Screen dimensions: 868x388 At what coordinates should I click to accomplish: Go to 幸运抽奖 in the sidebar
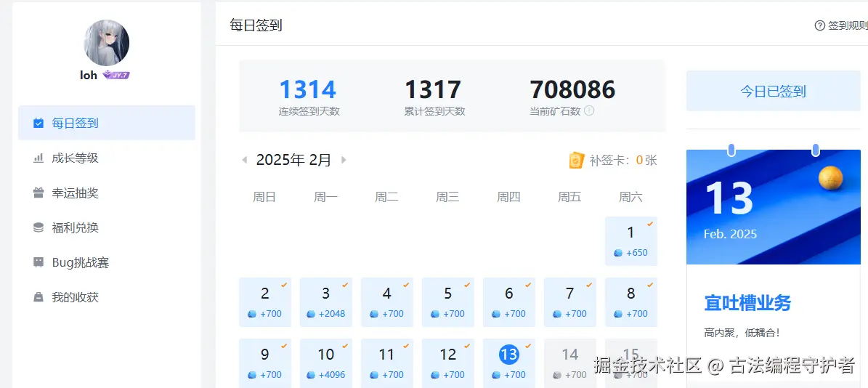point(106,193)
